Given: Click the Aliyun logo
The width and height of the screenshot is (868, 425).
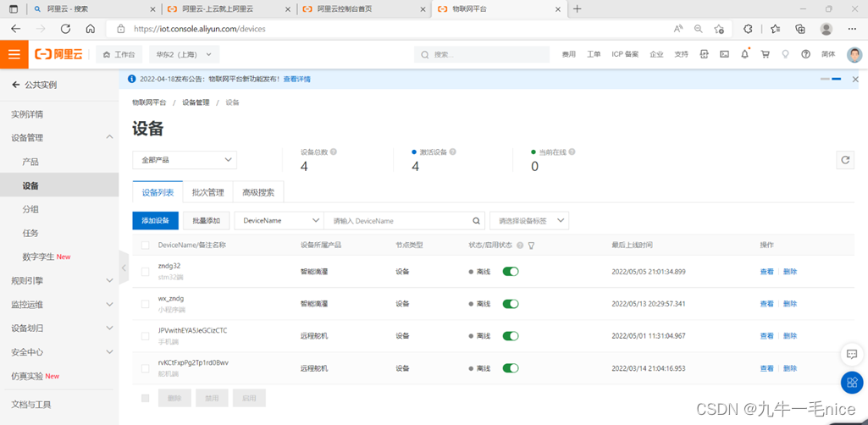Looking at the screenshot, I should point(58,54).
